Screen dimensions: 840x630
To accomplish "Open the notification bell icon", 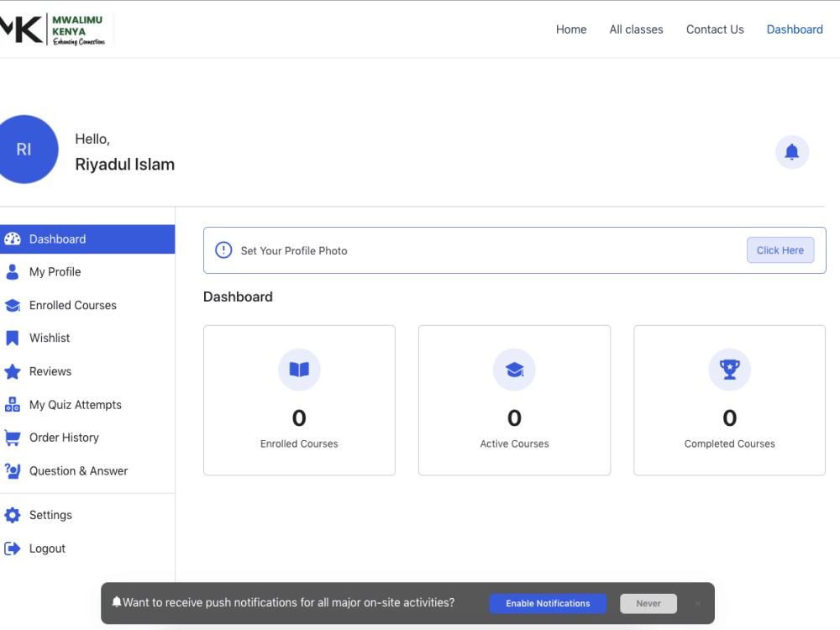I will tap(792, 152).
